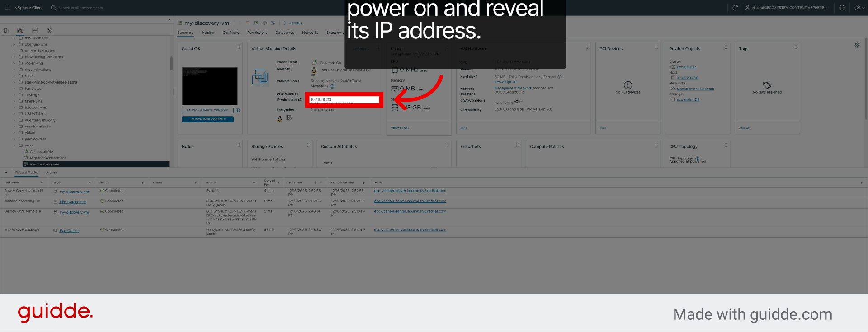Screen dimensions: 868x332
Task: Open the Permissions tab
Action: click(x=257, y=33)
